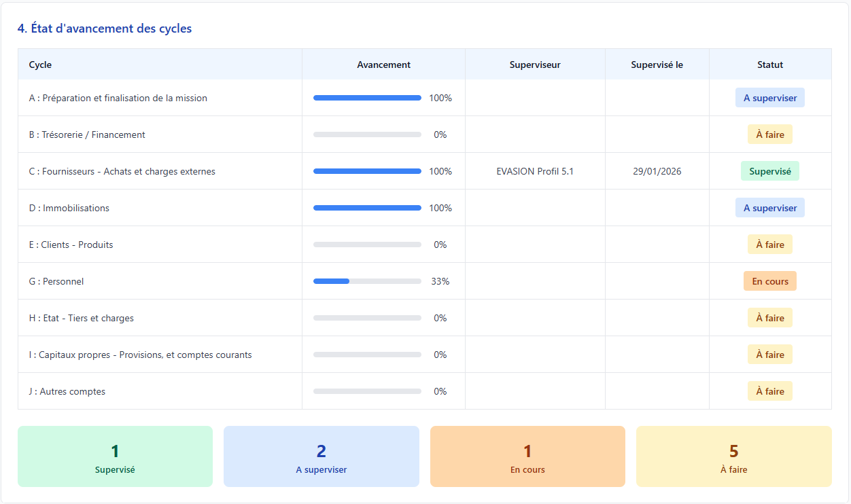The height and width of the screenshot is (504, 851).
Task: Click the 'A superviser' badge for cycle A
Action: click(770, 98)
